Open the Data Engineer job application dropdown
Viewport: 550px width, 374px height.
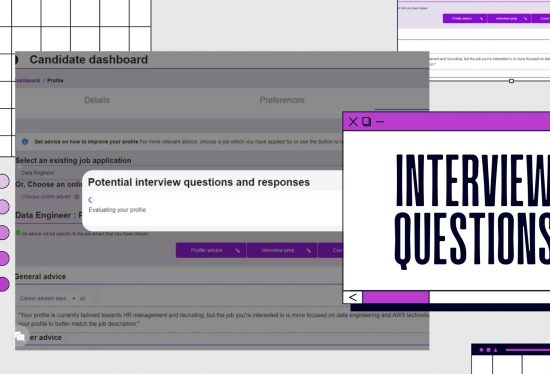point(49,173)
